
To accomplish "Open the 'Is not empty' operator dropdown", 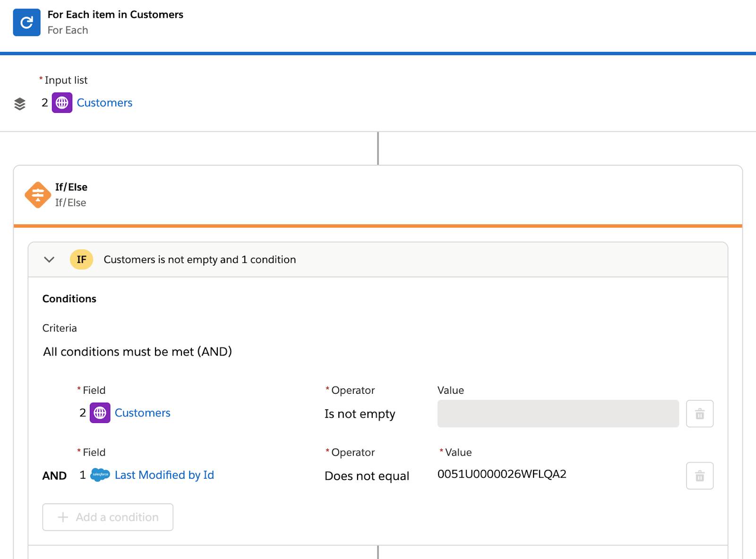I will pyautogui.click(x=360, y=414).
